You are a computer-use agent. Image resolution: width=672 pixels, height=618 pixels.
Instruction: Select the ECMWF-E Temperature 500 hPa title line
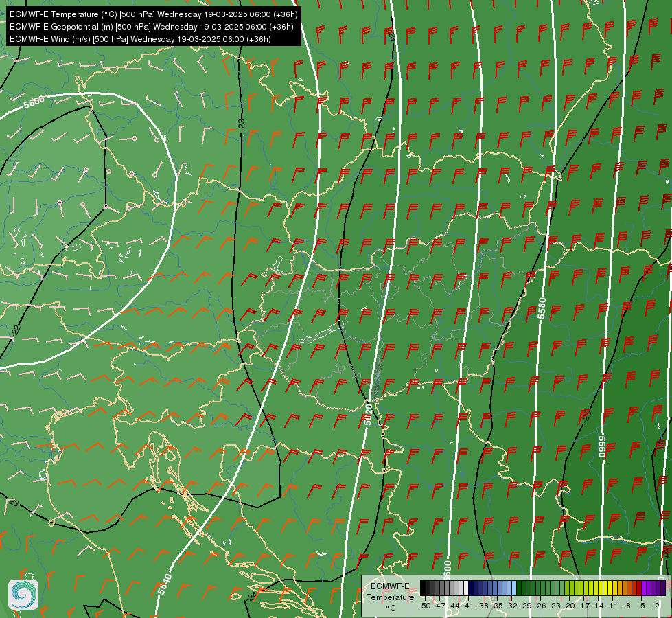click(154, 14)
